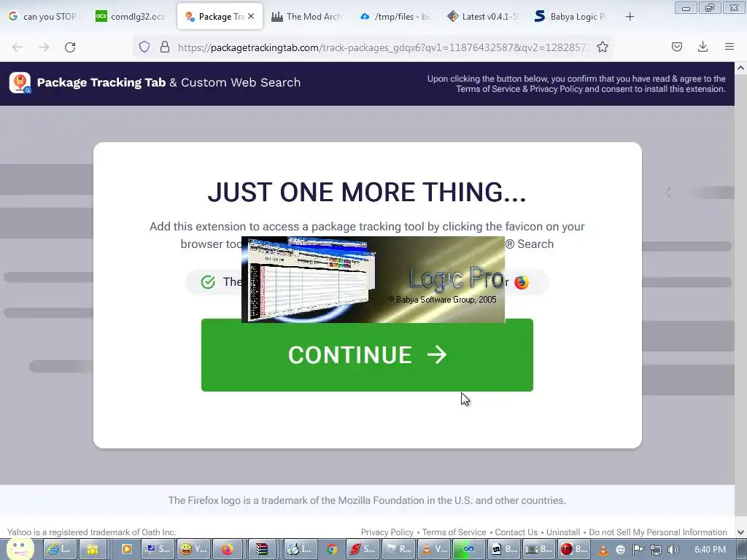Open the red S taskbar item
The width and height of the screenshot is (747, 560).
pos(362,549)
